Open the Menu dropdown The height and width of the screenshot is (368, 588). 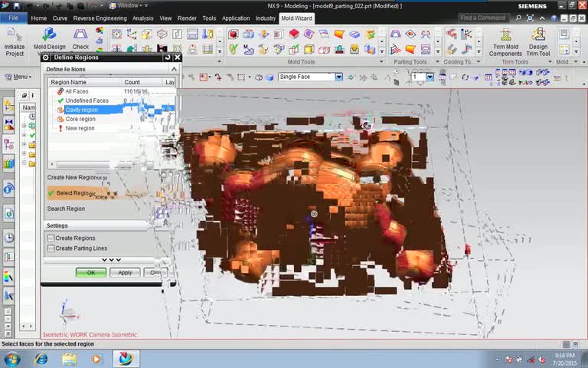(18, 77)
